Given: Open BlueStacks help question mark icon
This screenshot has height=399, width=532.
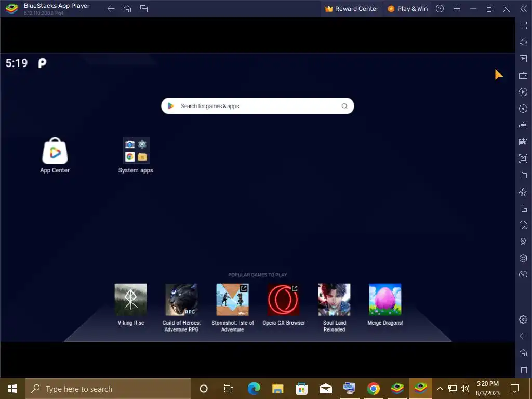Looking at the screenshot, I should point(440,9).
